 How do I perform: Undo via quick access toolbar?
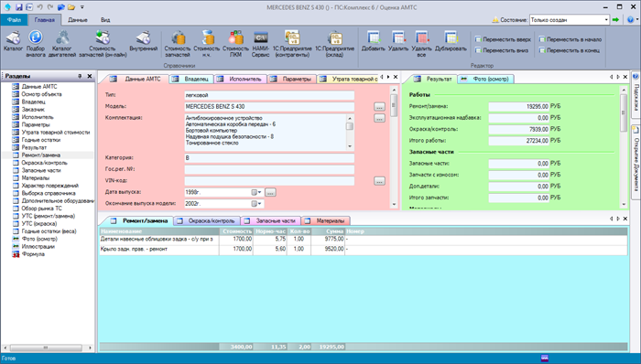pyautogui.click(x=39, y=7)
